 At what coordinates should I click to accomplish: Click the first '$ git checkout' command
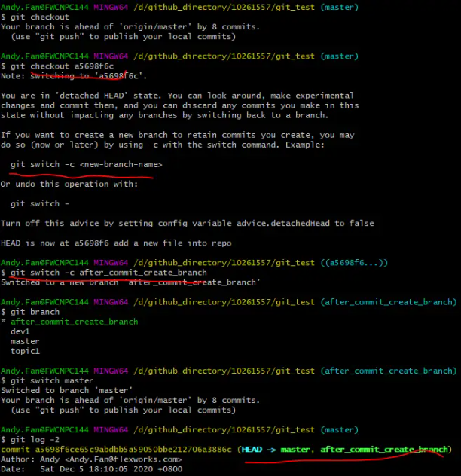click(x=35, y=17)
